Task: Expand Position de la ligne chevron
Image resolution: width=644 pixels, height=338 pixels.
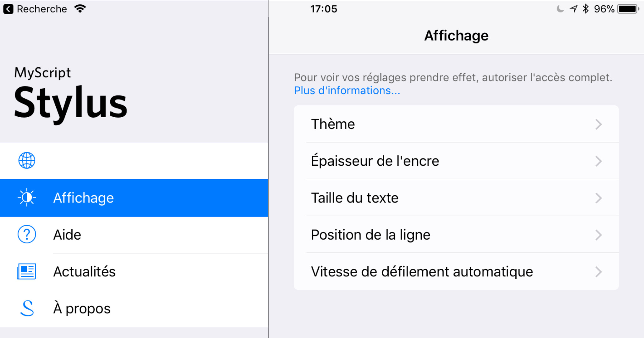Action: [598, 235]
